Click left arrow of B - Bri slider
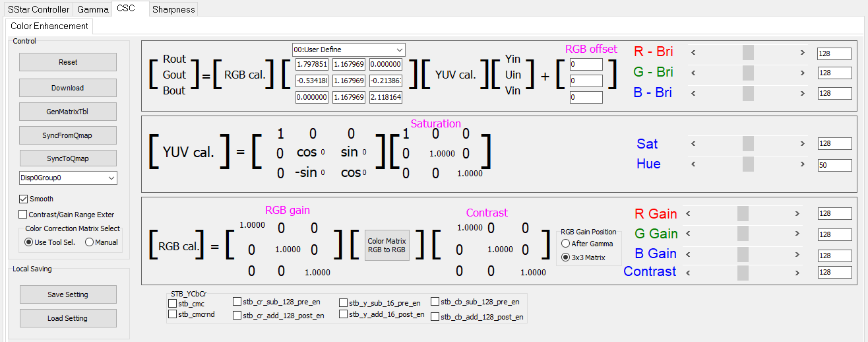The height and width of the screenshot is (342, 868). [693, 92]
